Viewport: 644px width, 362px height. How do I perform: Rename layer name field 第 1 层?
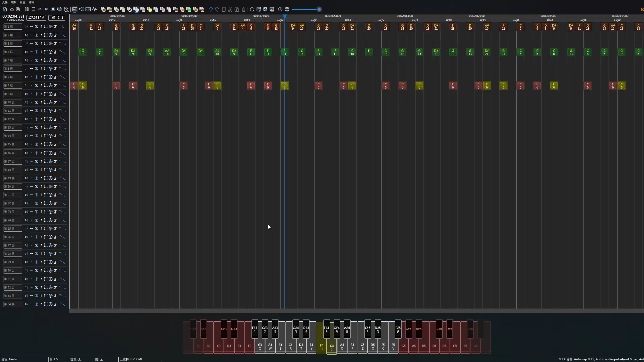point(13,26)
